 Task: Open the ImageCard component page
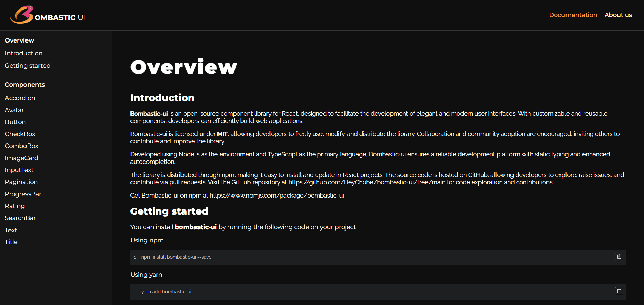[21, 158]
